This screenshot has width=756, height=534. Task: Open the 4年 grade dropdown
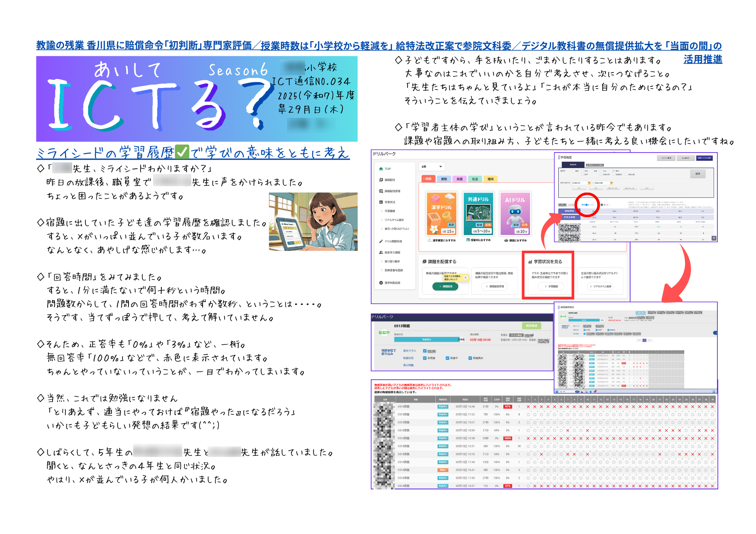point(432,167)
